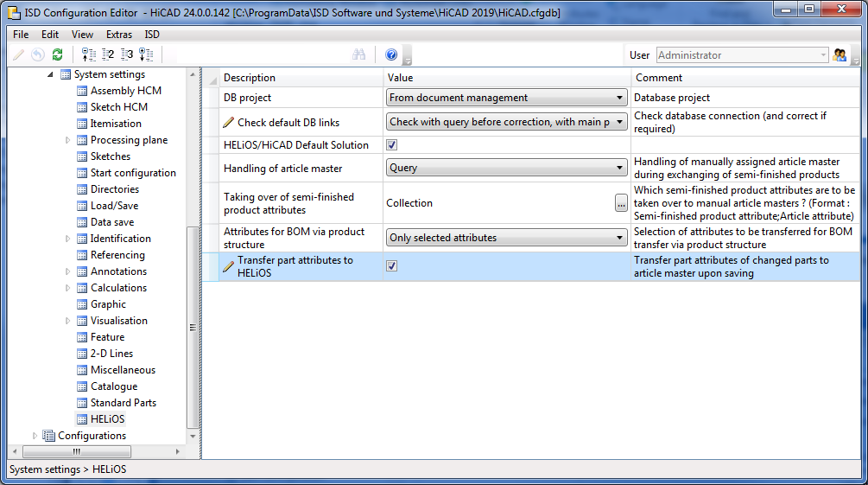
Task: Select Referencing in the tree
Action: pyautogui.click(x=117, y=255)
